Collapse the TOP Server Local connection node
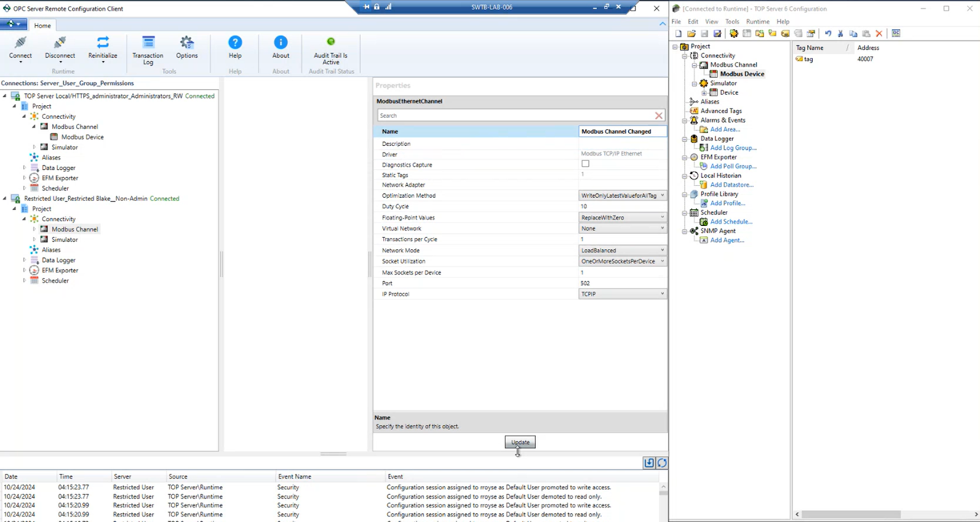The height and width of the screenshot is (522, 980). [x=5, y=96]
